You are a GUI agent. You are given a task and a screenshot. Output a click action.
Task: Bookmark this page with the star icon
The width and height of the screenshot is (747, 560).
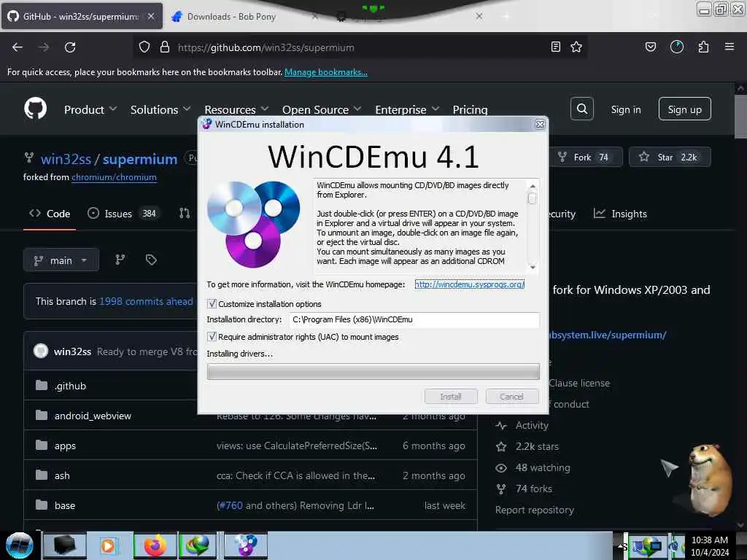576,47
